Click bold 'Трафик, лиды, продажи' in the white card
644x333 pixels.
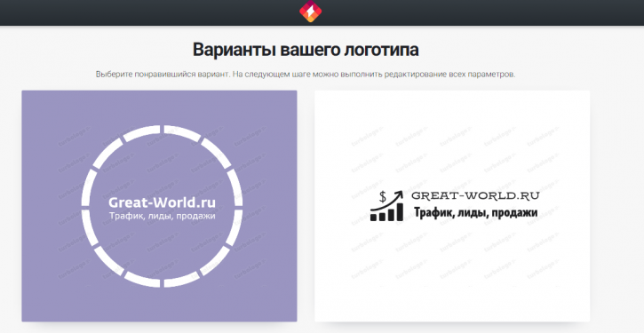(x=475, y=213)
